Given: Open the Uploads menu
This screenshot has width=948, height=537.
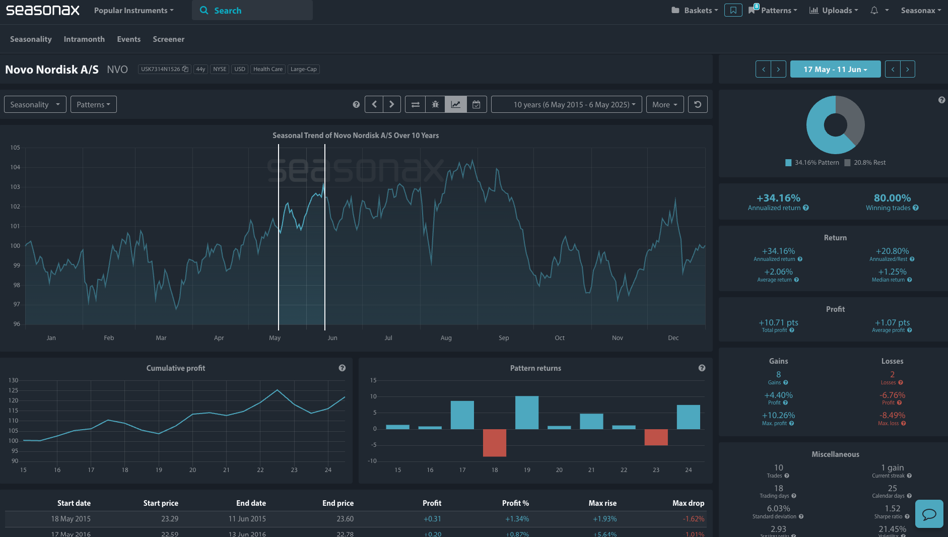Looking at the screenshot, I should click(x=834, y=10).
